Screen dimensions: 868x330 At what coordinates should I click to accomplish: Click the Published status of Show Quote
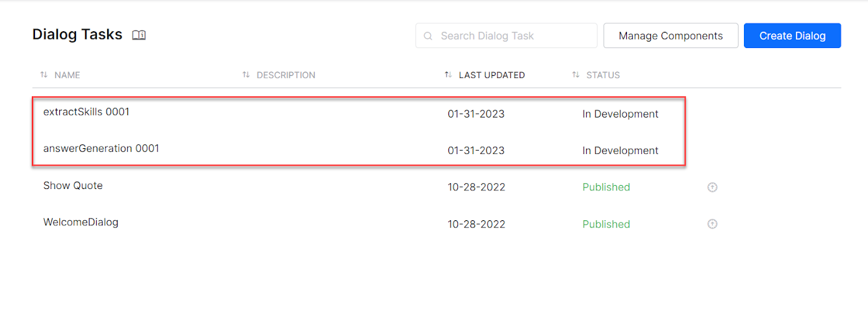click(606, 187)
